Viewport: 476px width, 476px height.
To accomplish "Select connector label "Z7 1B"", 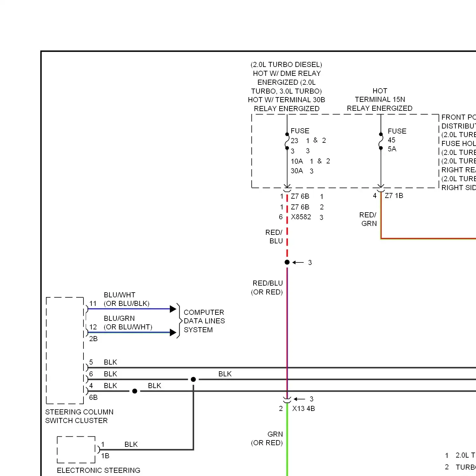I will 394,195.
